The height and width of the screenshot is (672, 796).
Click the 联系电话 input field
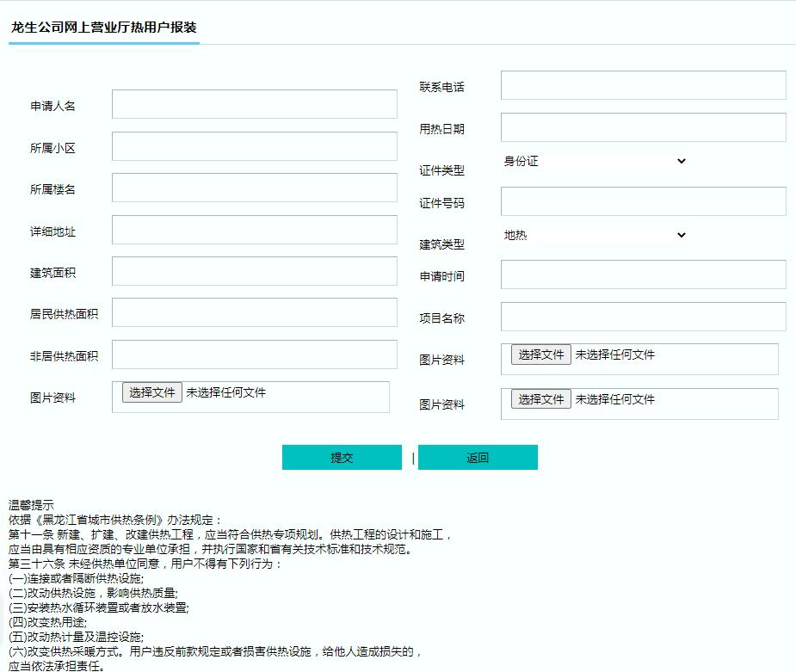pyautogui.click(x=643, y=85)
